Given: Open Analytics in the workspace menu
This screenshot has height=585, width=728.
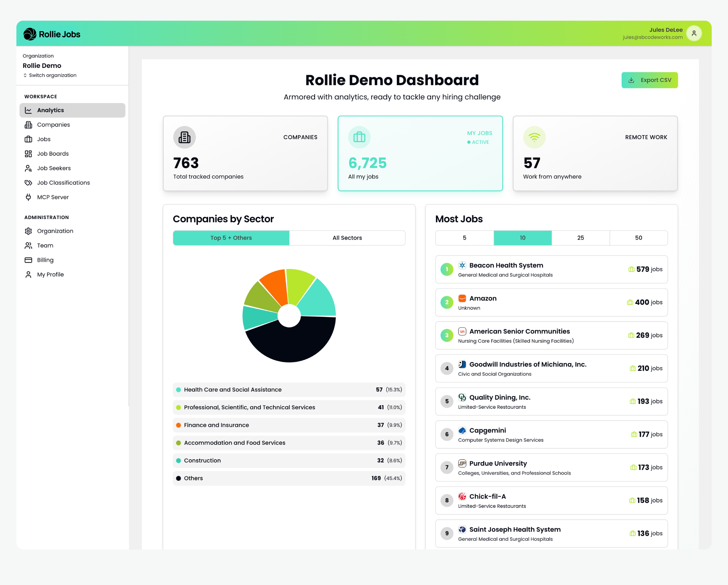Looking at the screenshot, I should tap(72, 110).
